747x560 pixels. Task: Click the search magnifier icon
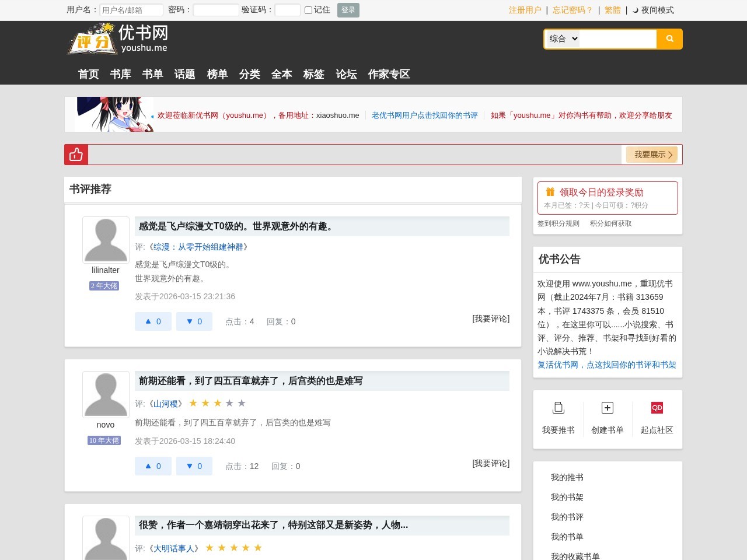tap(669, 38)
